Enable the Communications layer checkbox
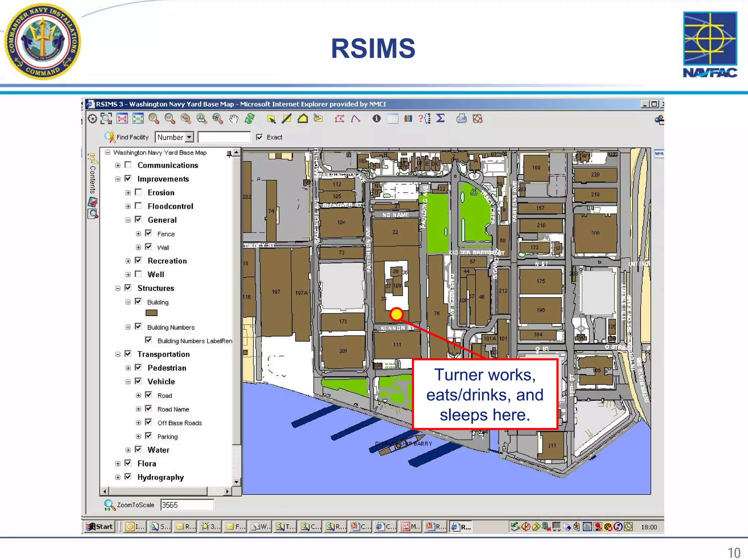This screenshot has width=748, height=560. coord(128,165)
